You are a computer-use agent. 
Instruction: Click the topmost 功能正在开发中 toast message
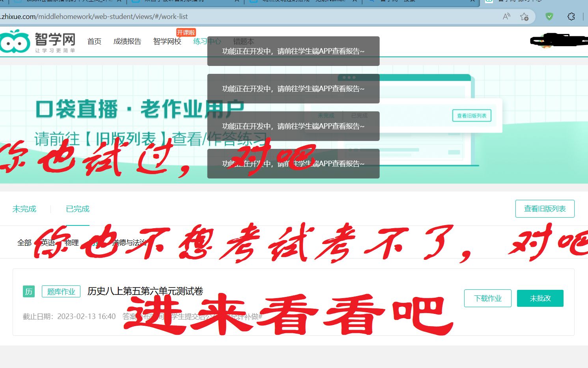(x=293, y=51)
